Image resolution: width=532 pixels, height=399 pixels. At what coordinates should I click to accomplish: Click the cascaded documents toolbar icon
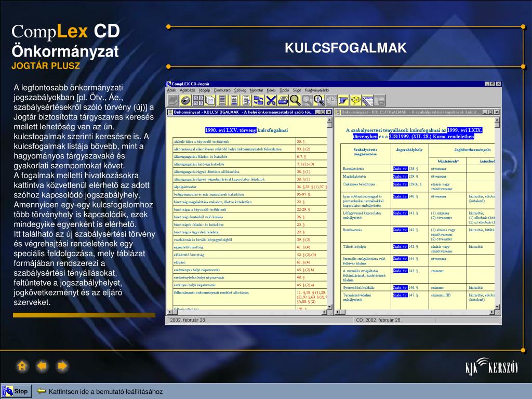click(210, 100)
